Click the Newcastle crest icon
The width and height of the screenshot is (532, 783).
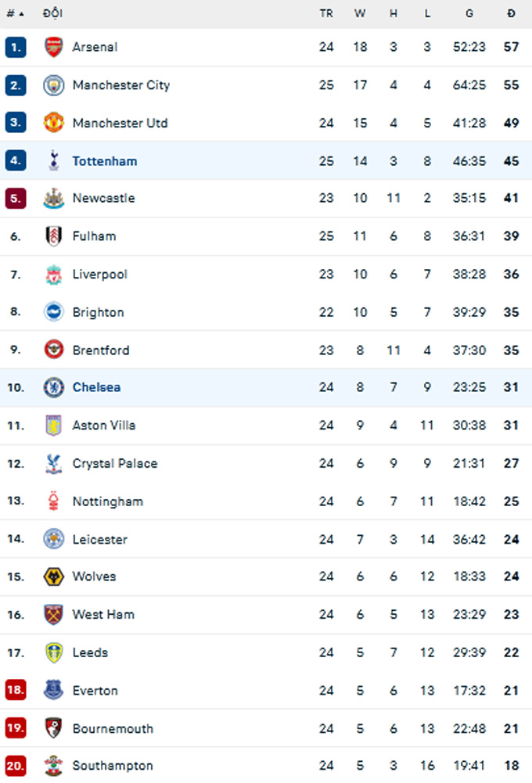[53, 198]
